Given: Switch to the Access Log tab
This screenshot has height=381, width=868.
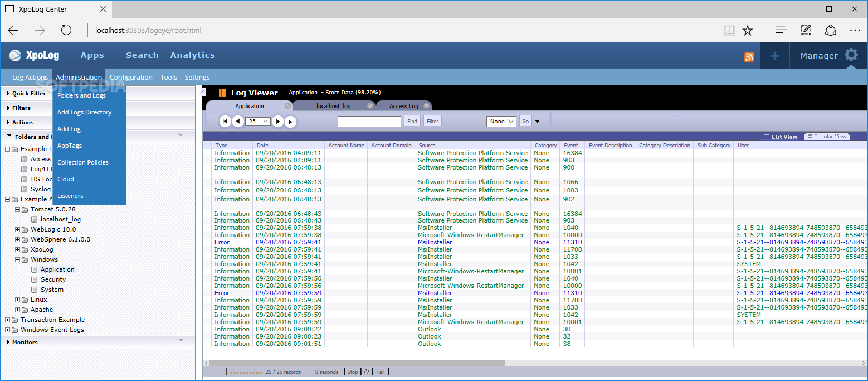Looking at the screenshot, I should (404, 106).
